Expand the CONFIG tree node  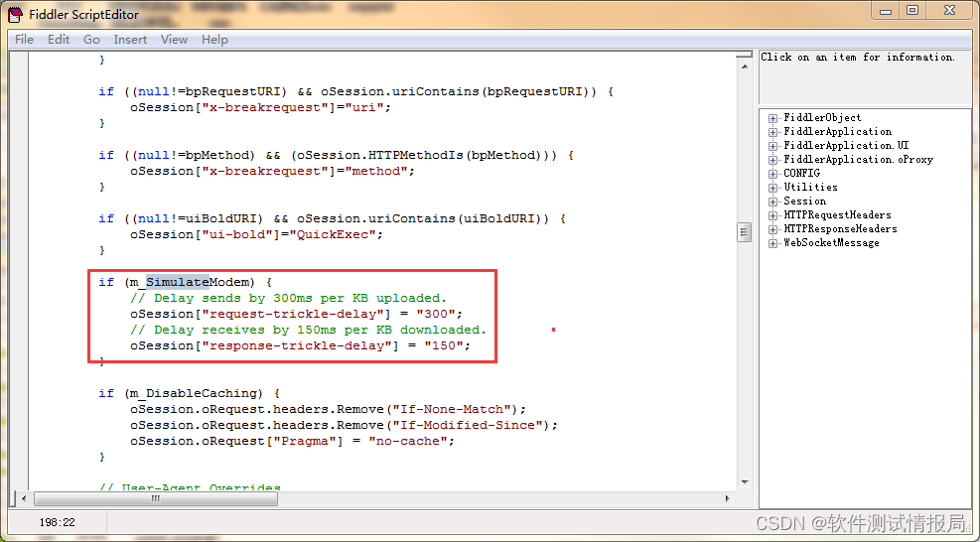[x=773, y=174]
